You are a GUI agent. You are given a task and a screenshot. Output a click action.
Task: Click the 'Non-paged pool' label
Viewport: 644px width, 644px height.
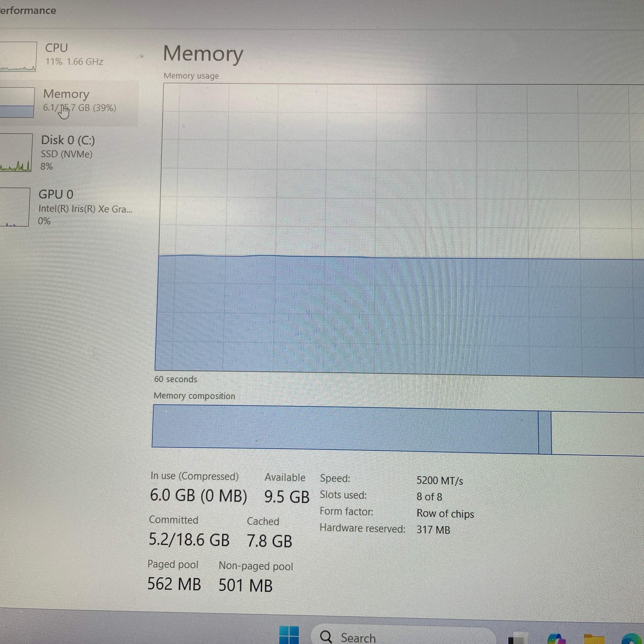pyautogui.click(x=256, y=566)
